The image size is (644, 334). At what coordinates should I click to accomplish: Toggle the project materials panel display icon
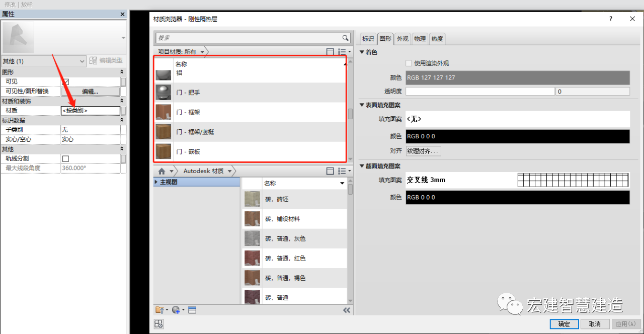[330, 52]
